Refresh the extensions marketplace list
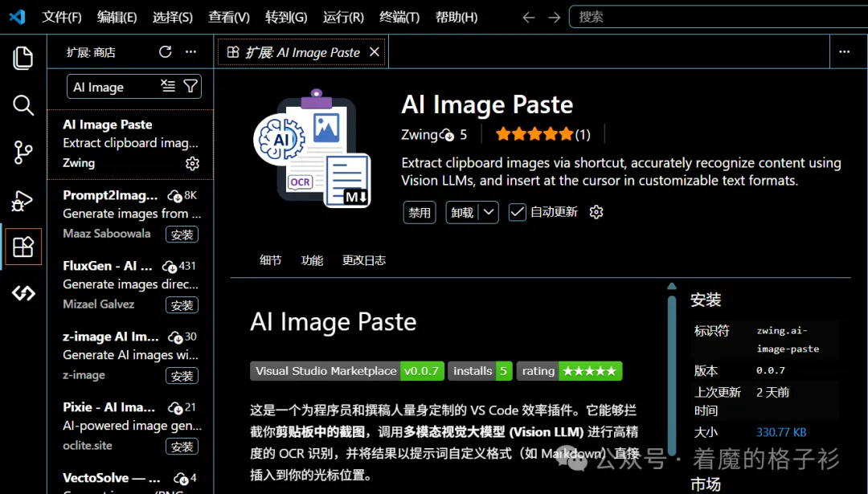868x494 pixels. tap(165, 52)
